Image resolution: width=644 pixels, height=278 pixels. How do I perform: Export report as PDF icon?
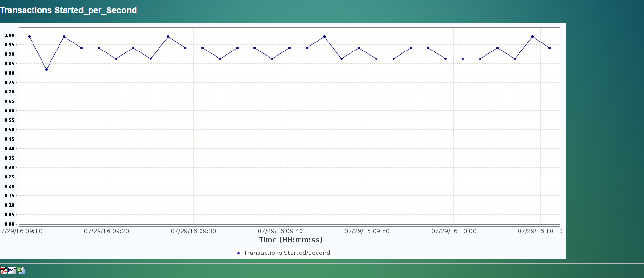[x=3, y=270]
